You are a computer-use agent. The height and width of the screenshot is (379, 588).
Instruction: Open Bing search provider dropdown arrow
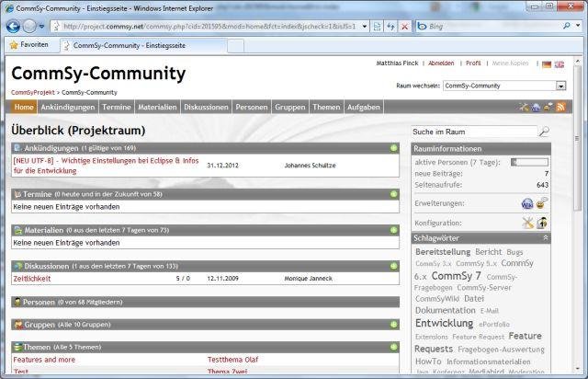click(578, 26)
